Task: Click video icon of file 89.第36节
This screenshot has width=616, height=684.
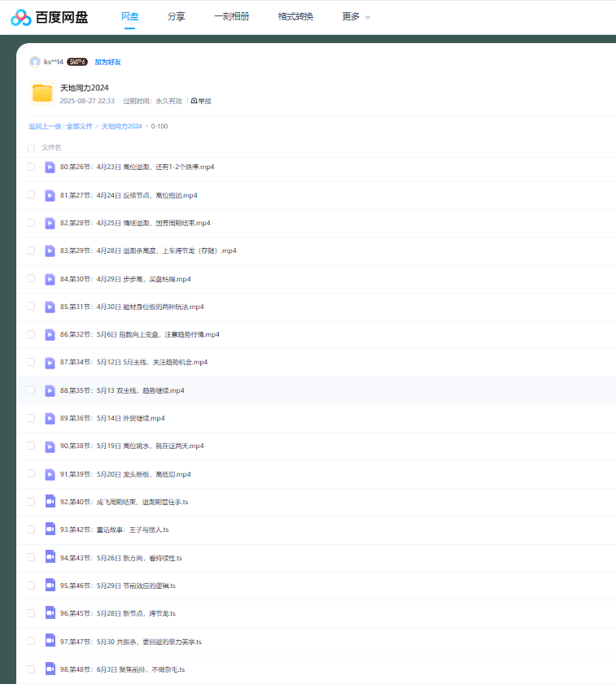Action: (50, 418)
